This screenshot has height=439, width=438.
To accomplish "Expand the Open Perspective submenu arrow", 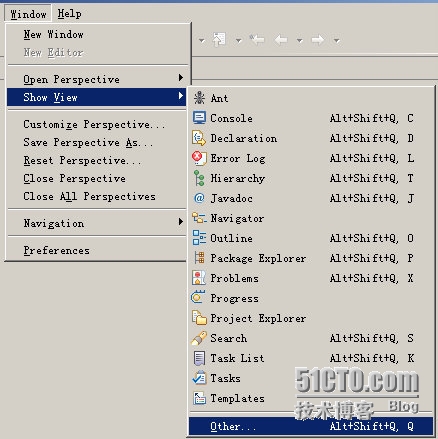I will (x=181, y=77).
